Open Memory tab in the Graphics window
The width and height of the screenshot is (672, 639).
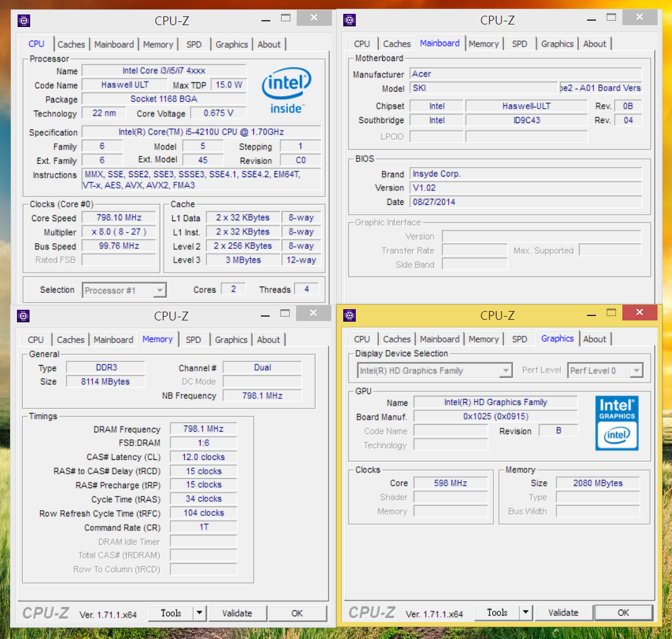(484, 339)
